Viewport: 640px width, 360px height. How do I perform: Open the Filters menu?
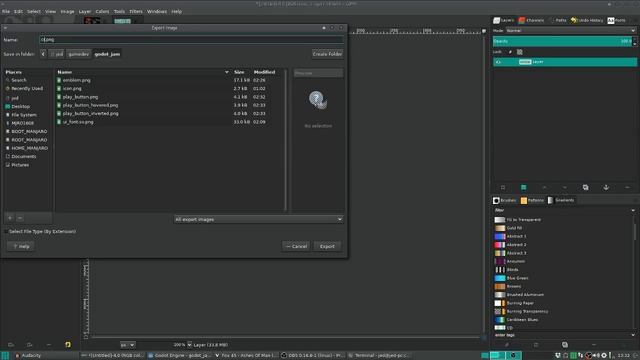tap(136, 11)
